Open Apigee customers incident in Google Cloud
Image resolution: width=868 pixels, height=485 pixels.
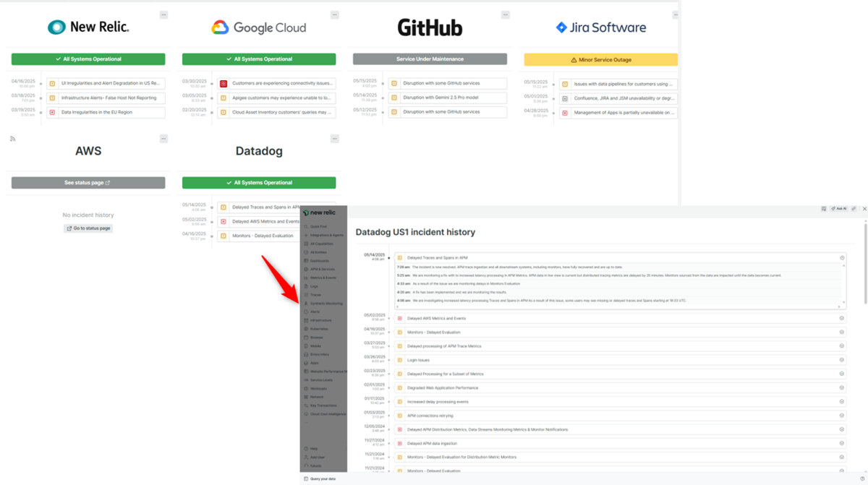[276, 98]
